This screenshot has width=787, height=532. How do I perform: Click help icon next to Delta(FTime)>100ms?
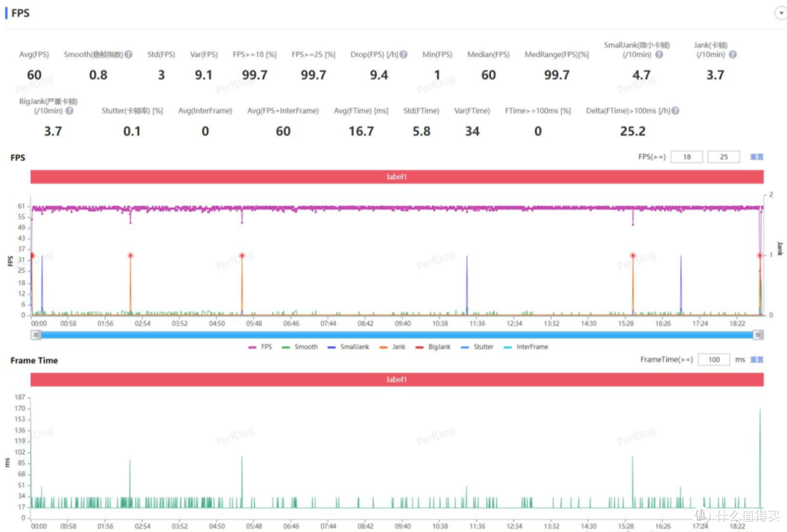tap(676, 111)
